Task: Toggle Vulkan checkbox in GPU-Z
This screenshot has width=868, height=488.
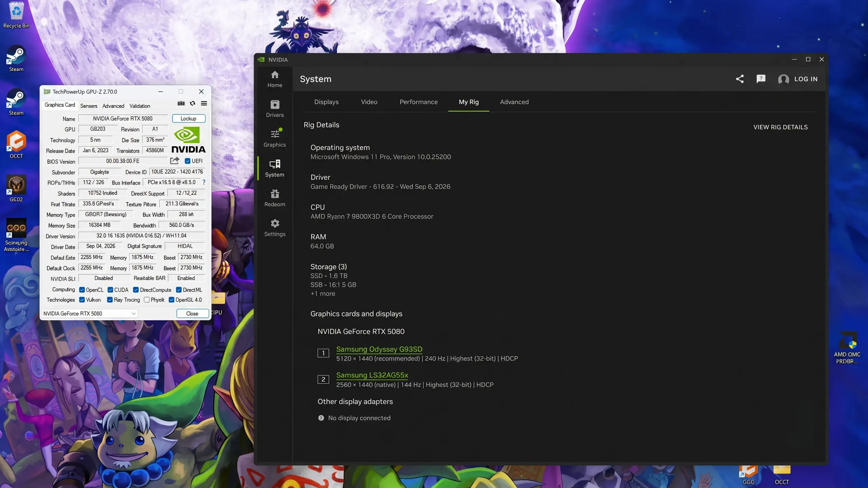Action: (82, 300)
